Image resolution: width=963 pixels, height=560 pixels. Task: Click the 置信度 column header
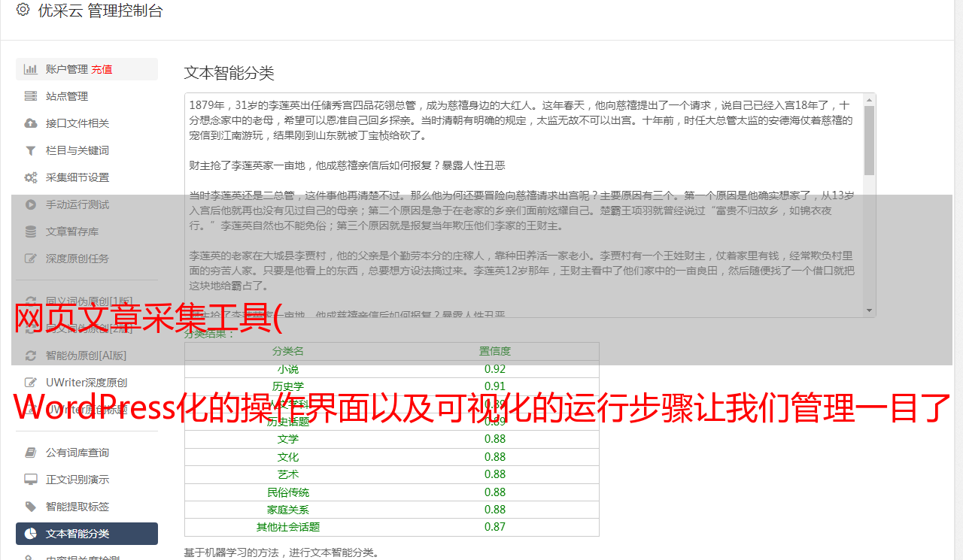click(x=495, y=351)
